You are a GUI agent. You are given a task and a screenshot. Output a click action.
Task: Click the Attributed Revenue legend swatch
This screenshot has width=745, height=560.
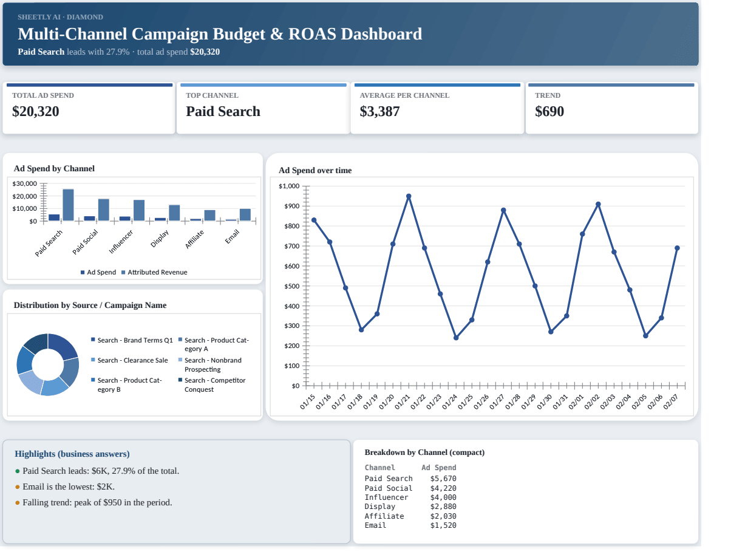(x=123, y=273)
